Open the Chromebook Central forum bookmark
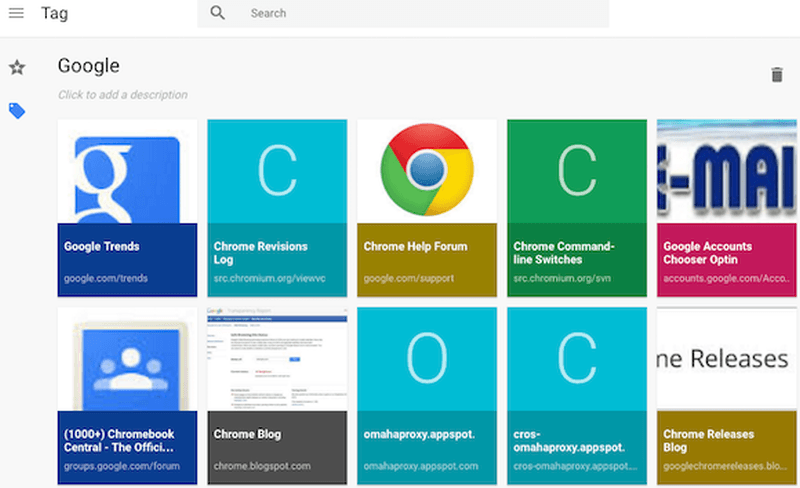The height and width of the screenshot is (488, 800). click(127, 441)
